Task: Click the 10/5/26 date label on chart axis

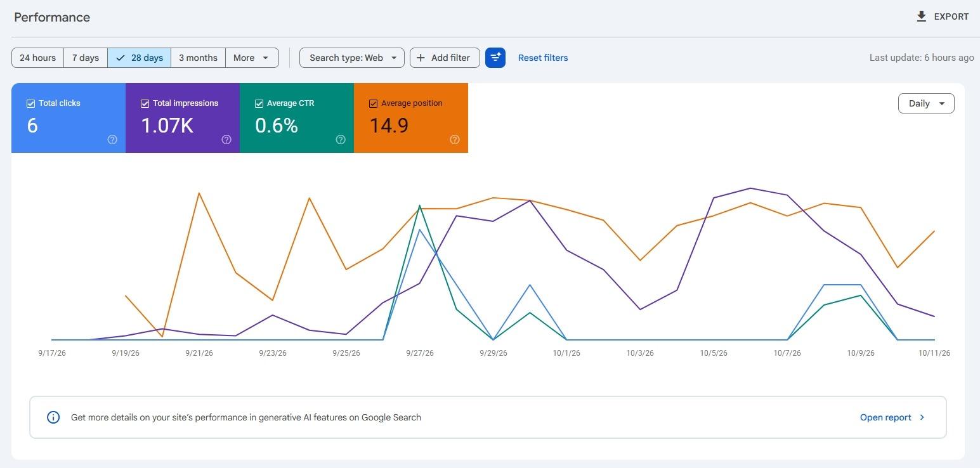Action: click(x=714, y=353)
